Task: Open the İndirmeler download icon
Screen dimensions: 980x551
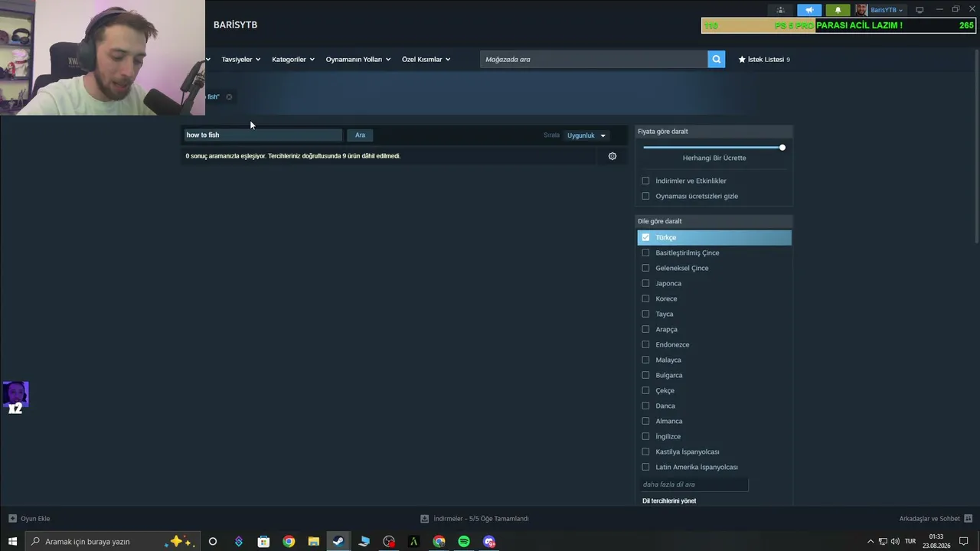Action: coord(425,518)
